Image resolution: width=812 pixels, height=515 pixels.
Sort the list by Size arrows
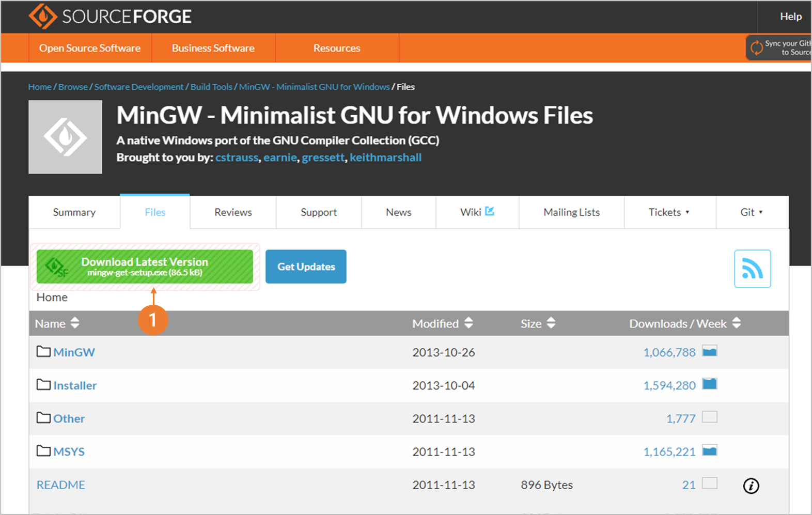551,323
